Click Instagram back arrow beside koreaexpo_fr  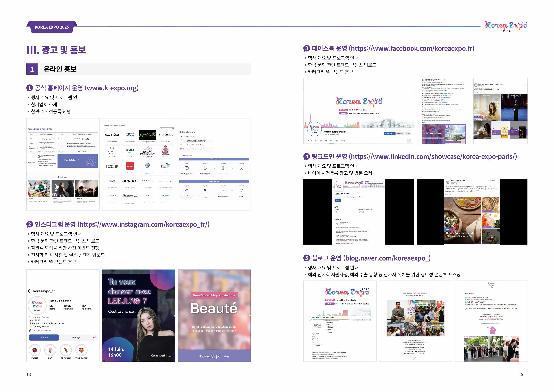[x=29, y=291]
